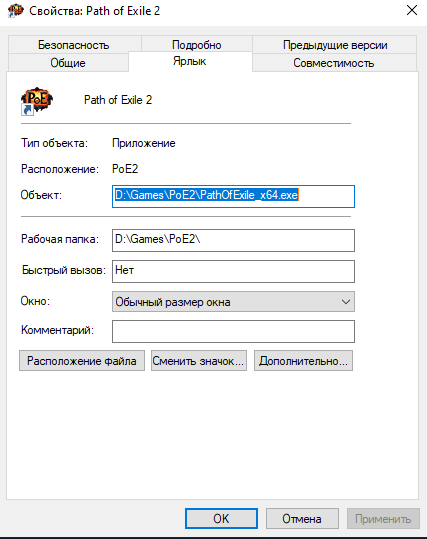Click the Сменить значок button

199,361
